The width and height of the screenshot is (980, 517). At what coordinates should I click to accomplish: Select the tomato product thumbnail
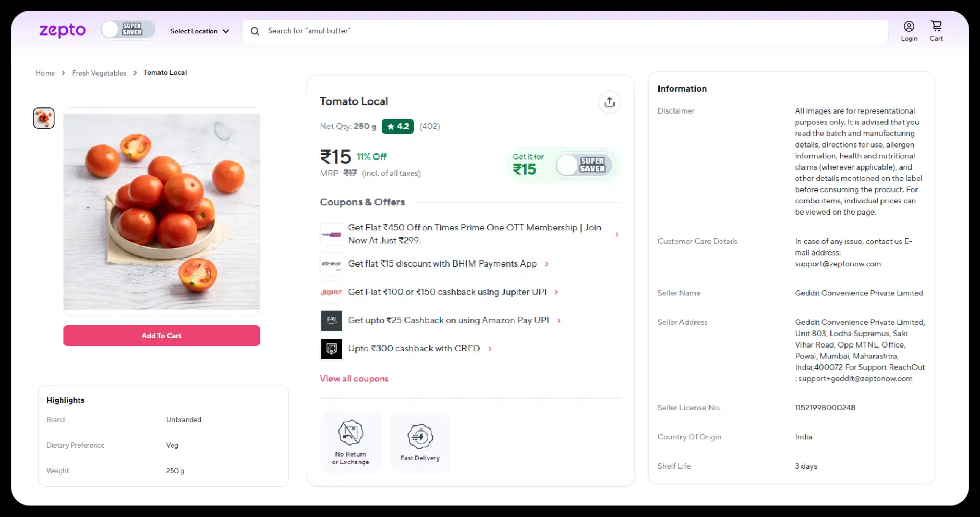tap(44, 118)
